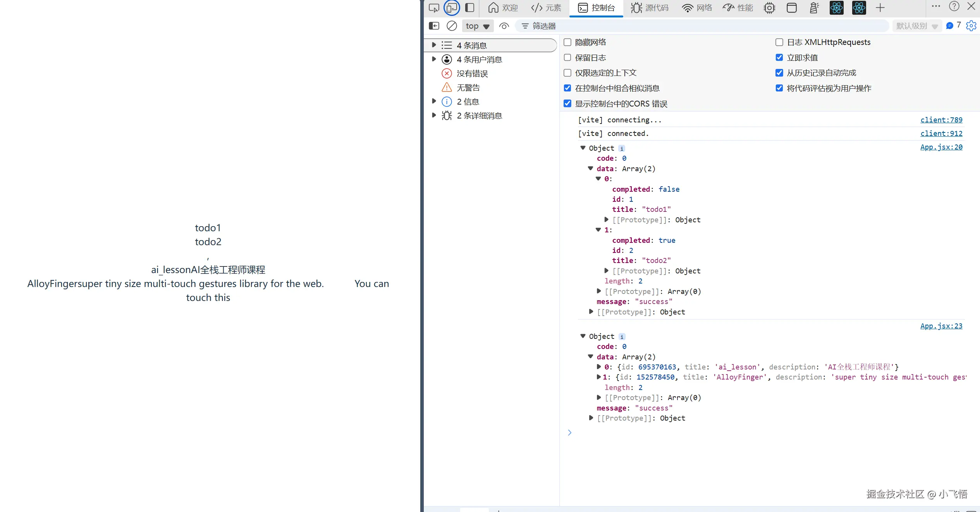This screenshot has height=512, width=980.
Task: Open first React DevTools icon
Action: (836, 8)
